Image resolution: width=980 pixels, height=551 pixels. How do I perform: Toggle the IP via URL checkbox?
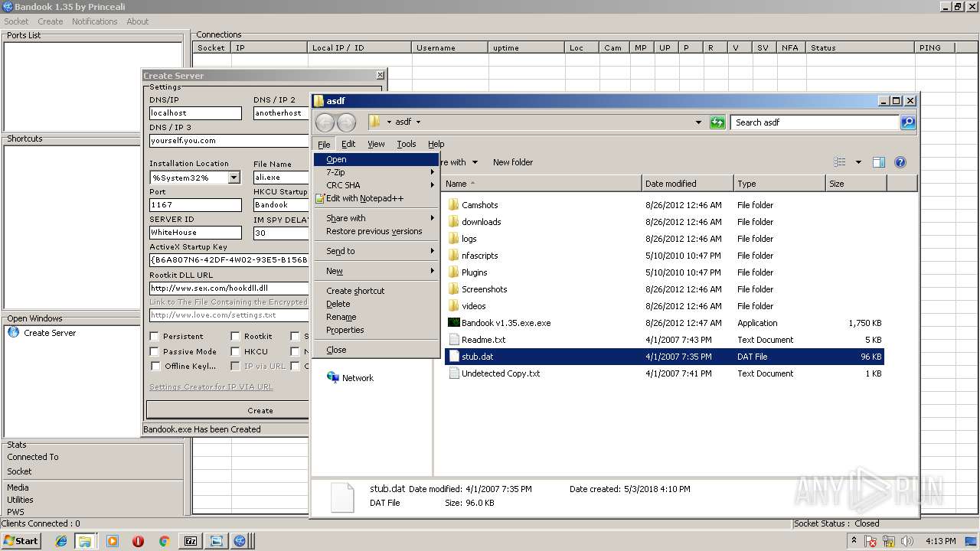[x=235, y=366]
